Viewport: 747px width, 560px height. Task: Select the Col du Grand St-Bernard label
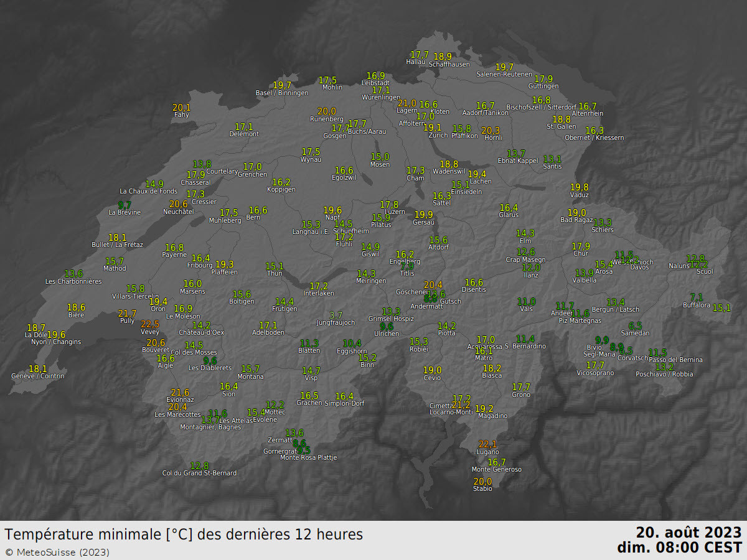[x=199, y=474]
